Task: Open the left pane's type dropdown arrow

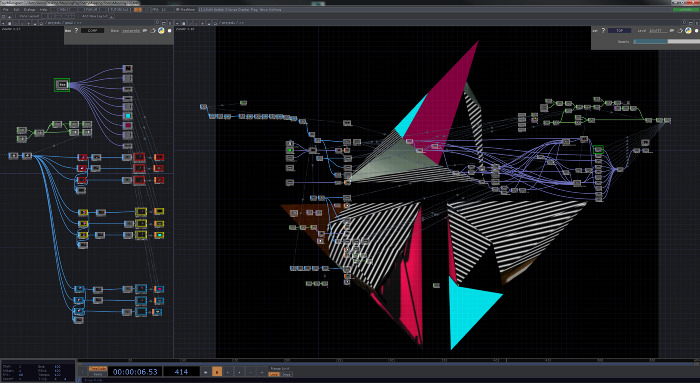Action: pyautogui.click(x=4, y=23)
